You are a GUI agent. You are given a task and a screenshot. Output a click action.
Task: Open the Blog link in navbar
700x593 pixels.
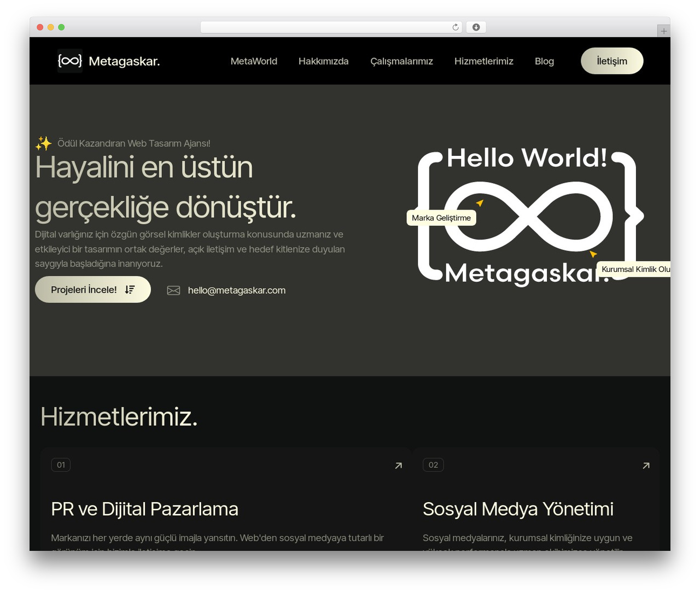click(x=544, y=61)
